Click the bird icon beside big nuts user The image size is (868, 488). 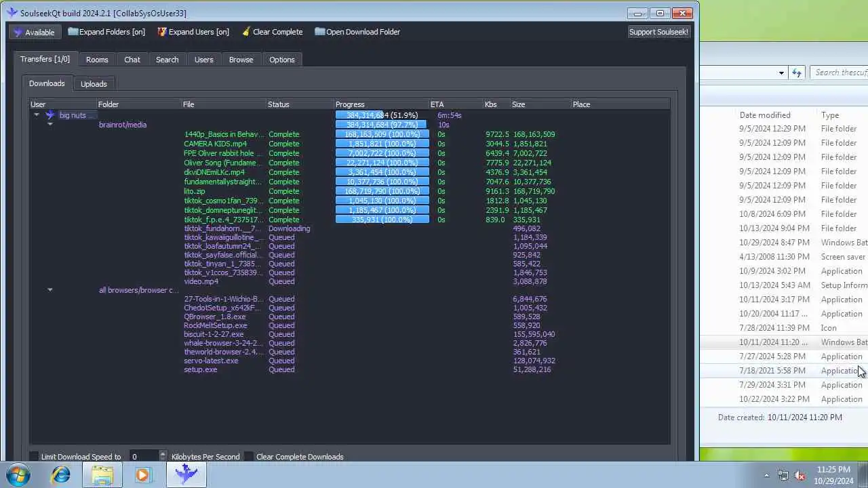50,115
